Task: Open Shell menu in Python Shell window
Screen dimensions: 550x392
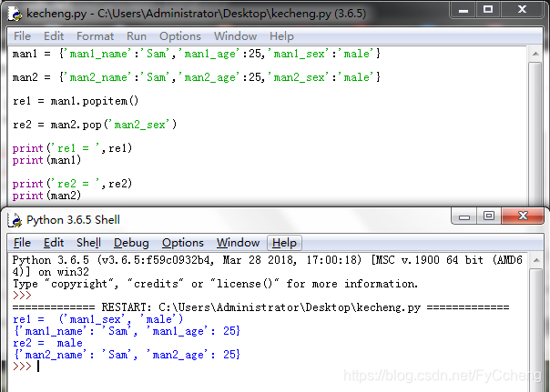Action: [x=88, y=243]
